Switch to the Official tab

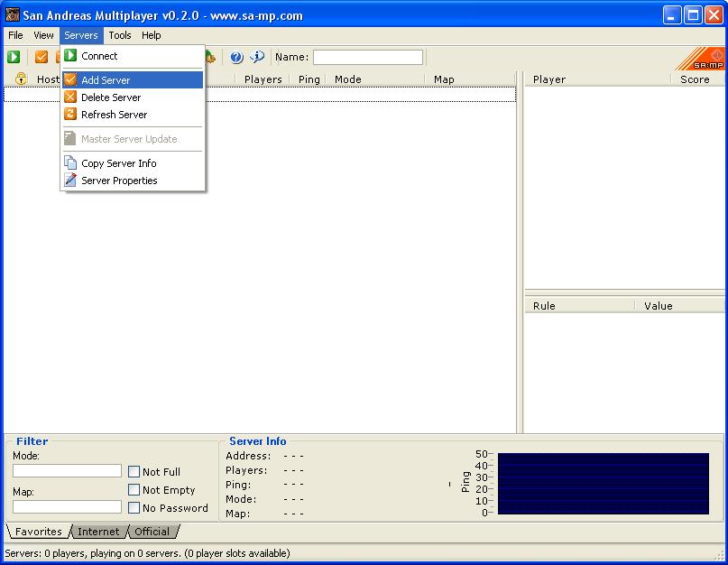pos(152,532)
